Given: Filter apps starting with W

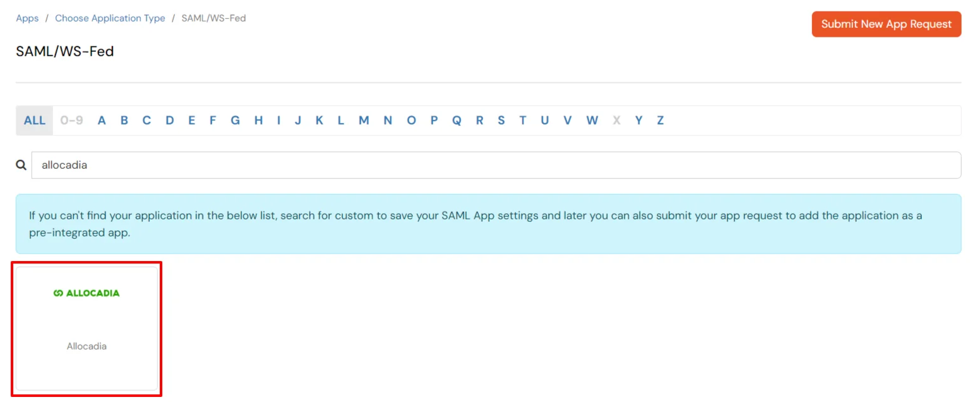Looking at the screenshot, I should [592, 120].
